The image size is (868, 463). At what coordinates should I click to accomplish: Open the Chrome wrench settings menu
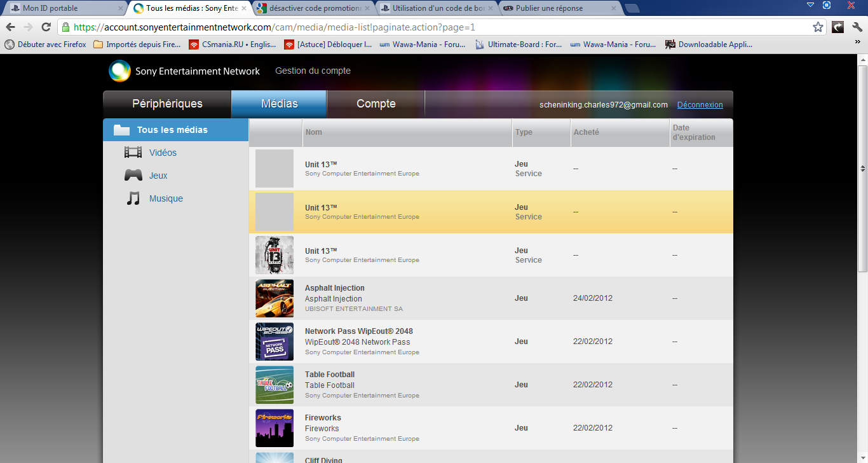pos(857,27)
